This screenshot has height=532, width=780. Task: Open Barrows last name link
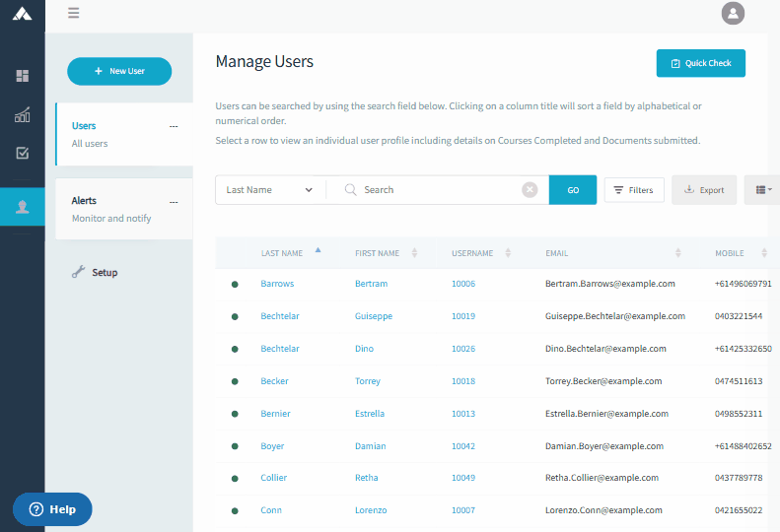pos(277,284)
